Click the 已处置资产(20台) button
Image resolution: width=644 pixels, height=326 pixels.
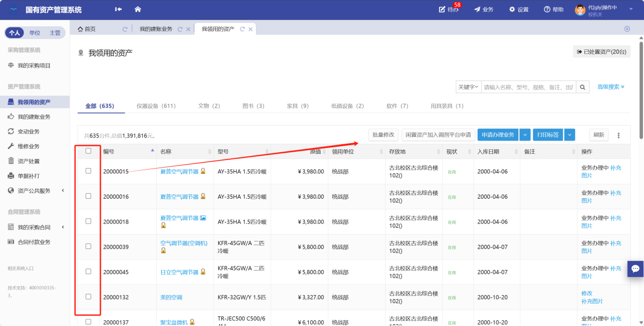coord(601,52)
